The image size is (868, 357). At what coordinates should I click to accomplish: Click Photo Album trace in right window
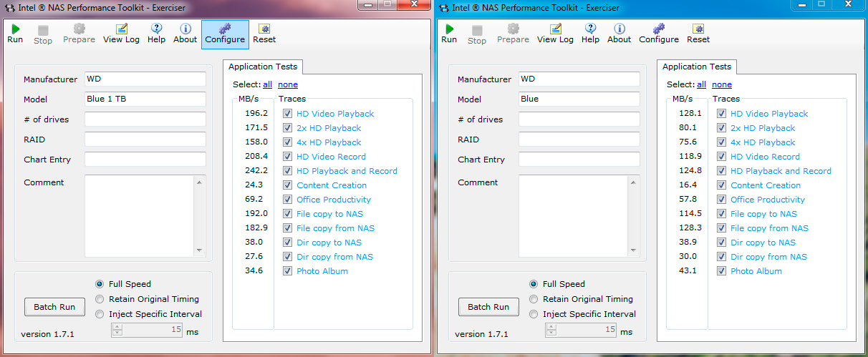coord(756,271)
